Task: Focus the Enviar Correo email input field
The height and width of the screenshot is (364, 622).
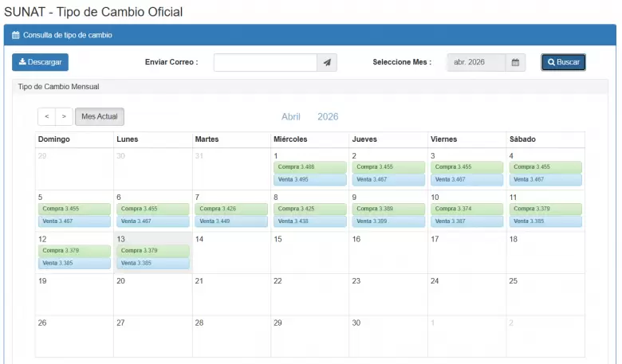Action: coord(265,63)
